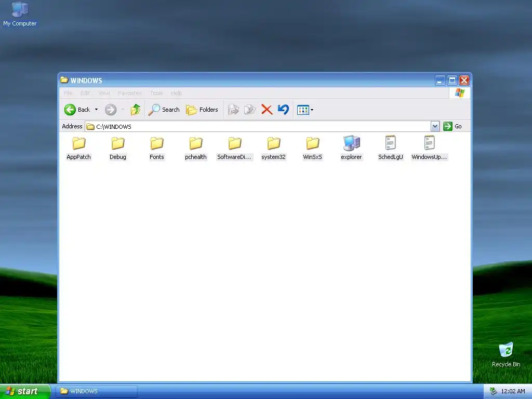Close the WINDOWS explorer window
The height and width of the screenshot is (399, 532).
pyautogui.click(x=464, y=81)
